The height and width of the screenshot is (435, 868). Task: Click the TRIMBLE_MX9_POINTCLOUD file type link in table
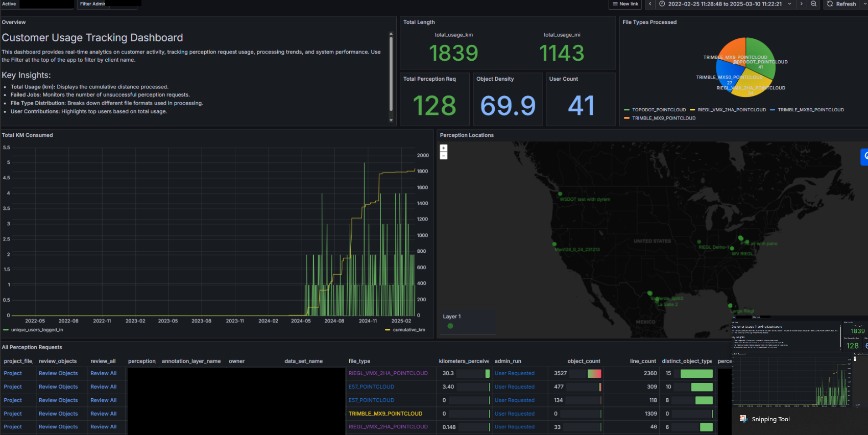pyautogui.click(x=385, y=414)
